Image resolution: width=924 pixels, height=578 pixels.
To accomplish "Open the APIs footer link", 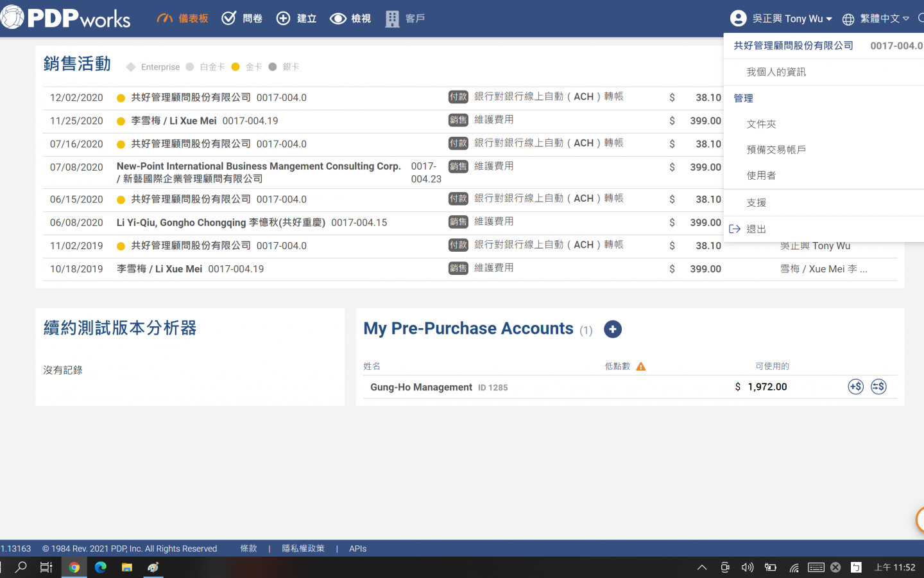I will (x=358, y=548).
